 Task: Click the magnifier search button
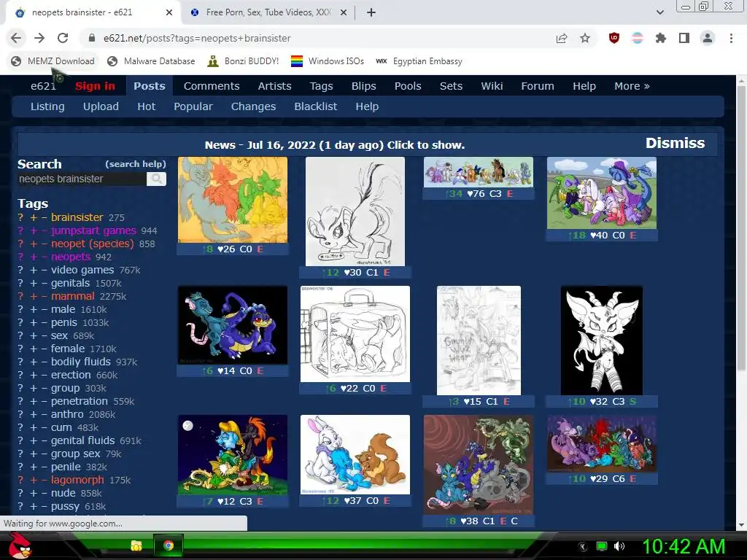click(156, 179)
